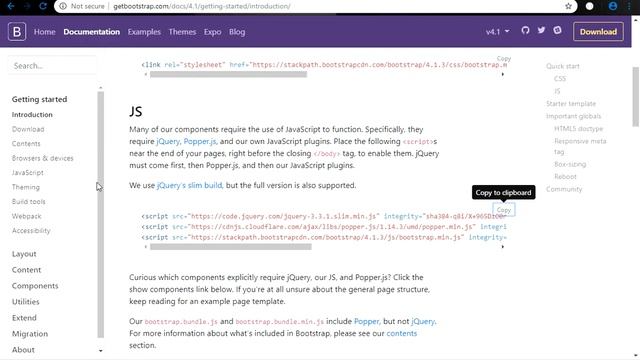Expand the Content sidebar section

(x=27, y=270)
